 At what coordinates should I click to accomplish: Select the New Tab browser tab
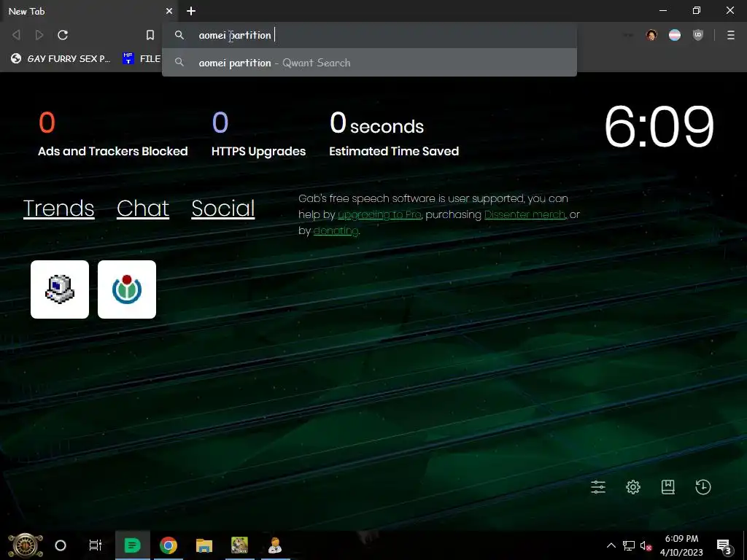coord(90,11)
